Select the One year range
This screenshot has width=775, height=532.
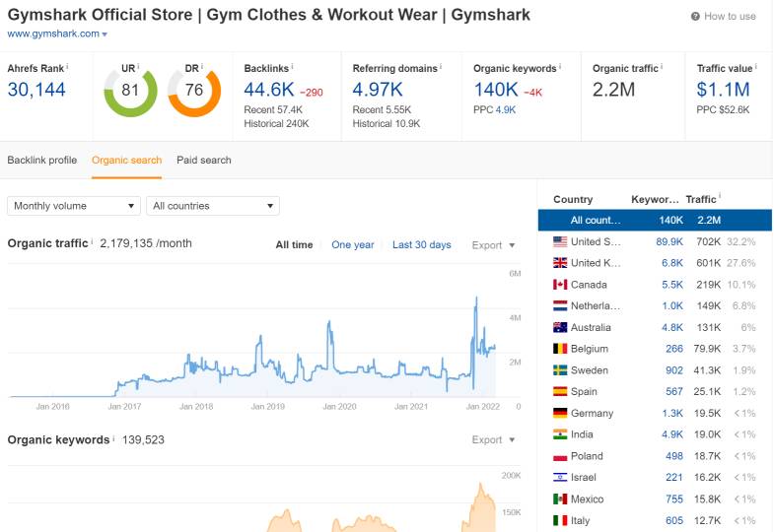click(x=352, y=245)
